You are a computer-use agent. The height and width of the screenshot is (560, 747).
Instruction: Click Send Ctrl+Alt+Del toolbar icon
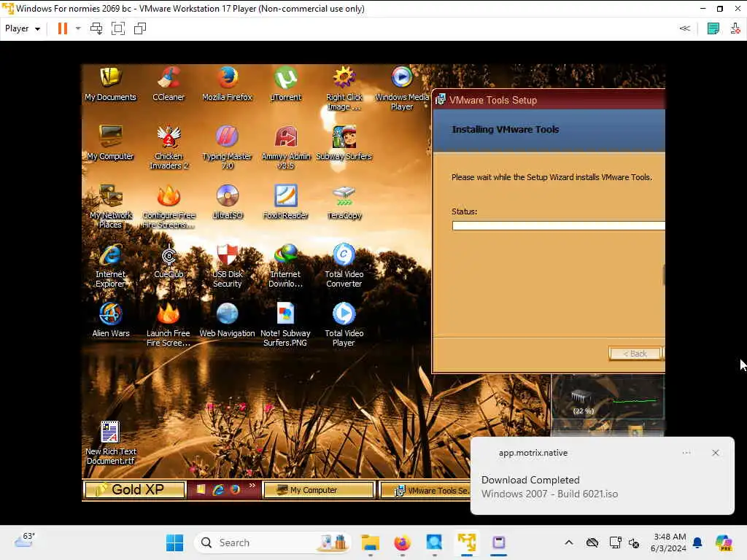tap(96, 28)
